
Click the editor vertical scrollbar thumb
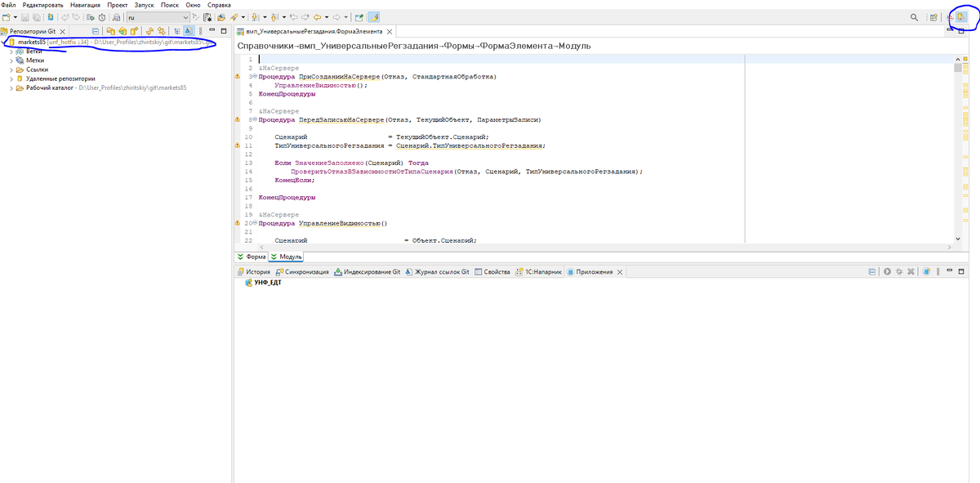click(958, 67)
